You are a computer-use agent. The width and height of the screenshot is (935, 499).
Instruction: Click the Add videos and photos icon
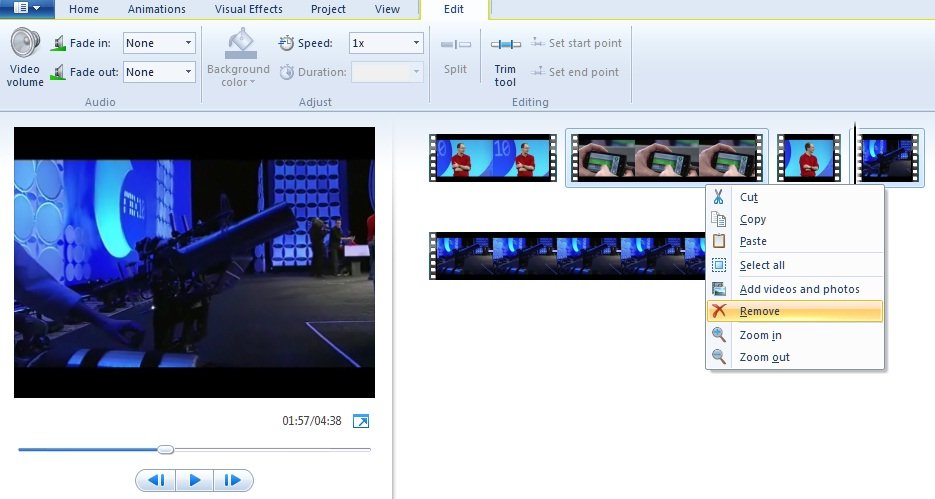pyautogui.click(x=719, y=289)
